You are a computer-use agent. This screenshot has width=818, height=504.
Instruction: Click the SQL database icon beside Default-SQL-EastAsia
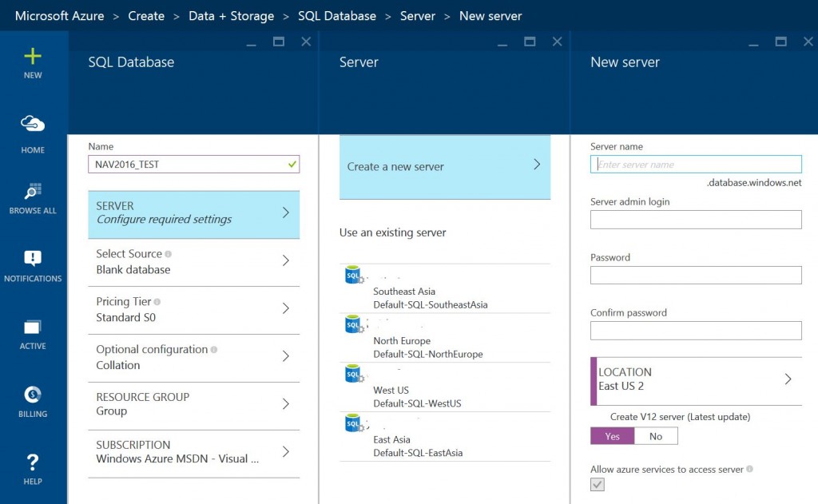(352, 423)
